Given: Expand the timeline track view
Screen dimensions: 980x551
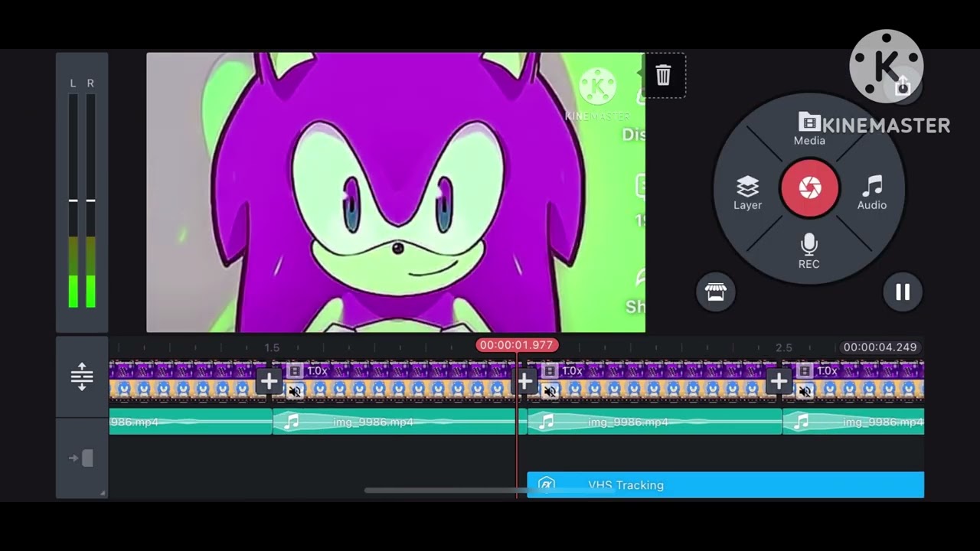Looking at the screenshot, I should pos(82,377).
